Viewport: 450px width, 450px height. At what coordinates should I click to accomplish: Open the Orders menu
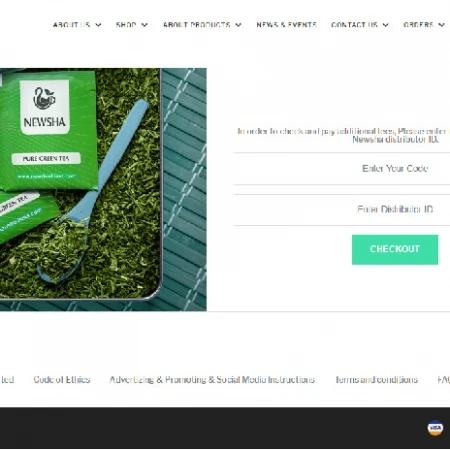click(418, 25)
